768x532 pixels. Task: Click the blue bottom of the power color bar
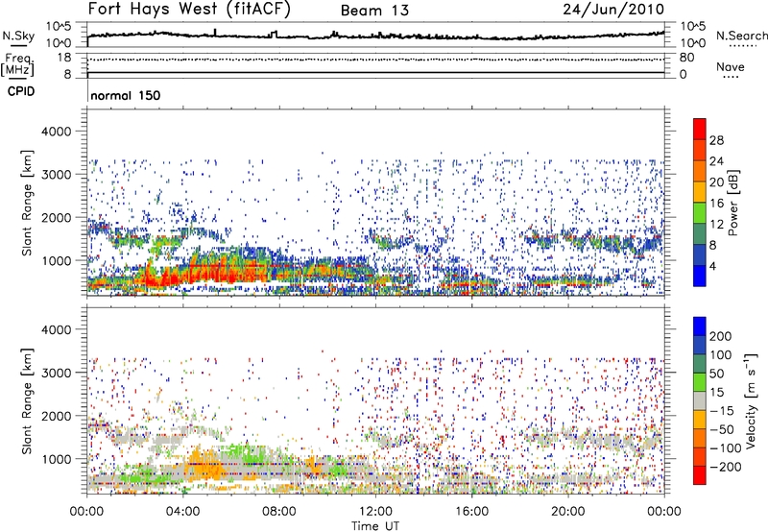[700, 276]
